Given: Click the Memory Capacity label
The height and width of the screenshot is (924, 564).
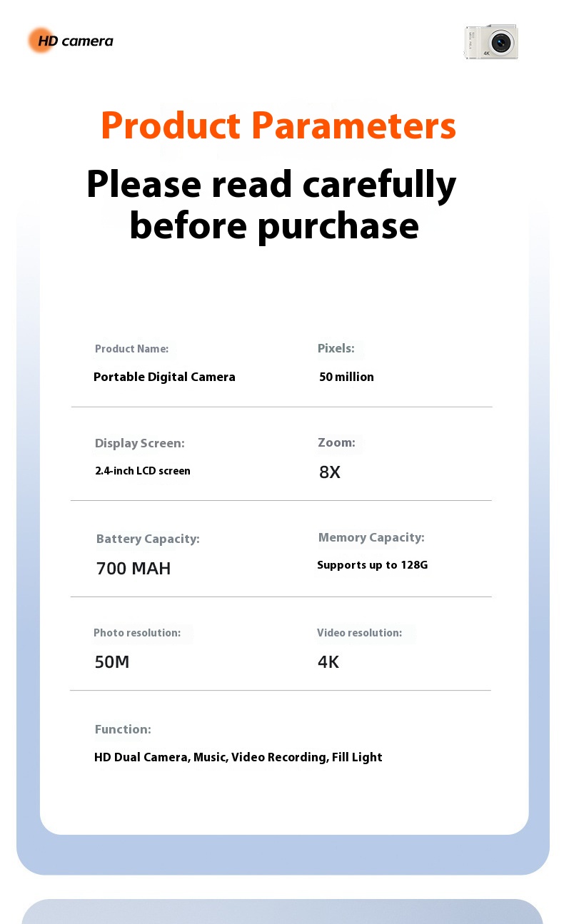Looking at the screenshot, I should coord(371,537).
